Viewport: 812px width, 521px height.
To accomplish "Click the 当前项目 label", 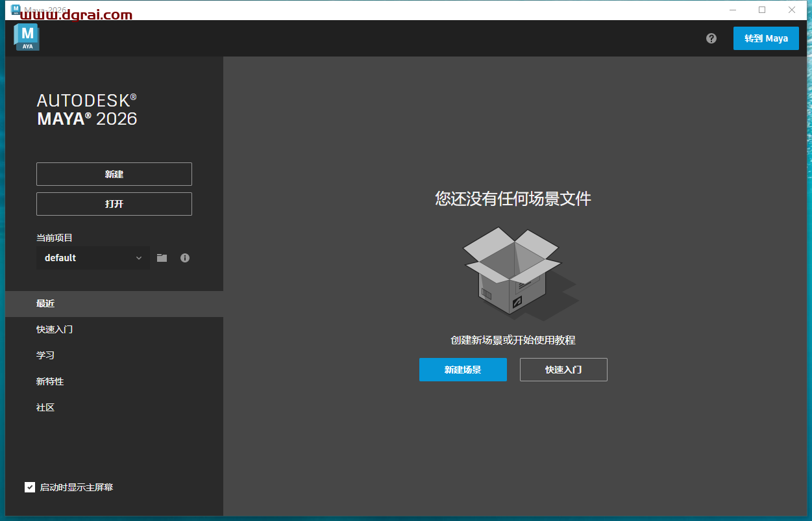I will (55, 238).
